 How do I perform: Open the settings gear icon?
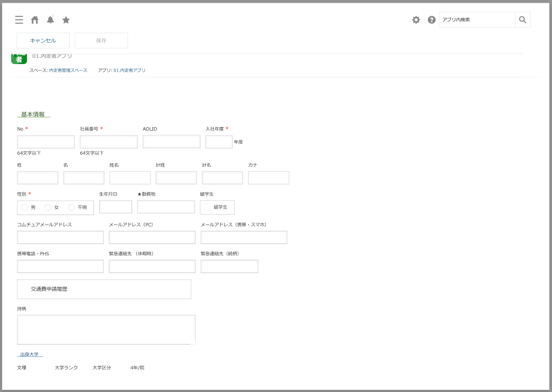point(416,20)
